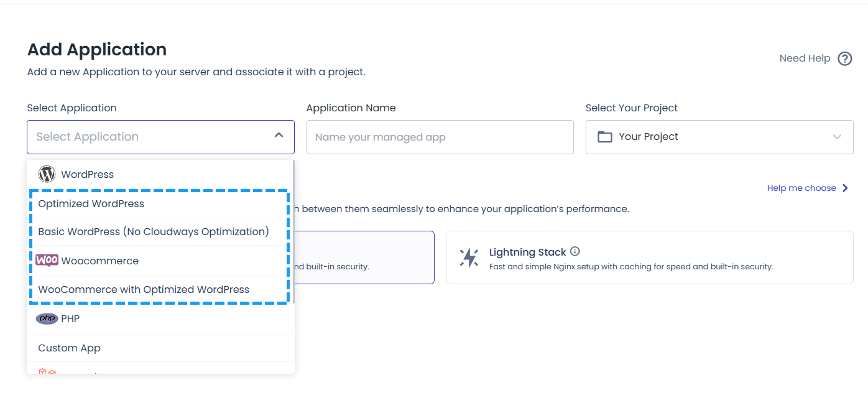The height and width of the screenshot is (408, 868).
Task: Open the Select Your Project dropdown chevron
Action: 837,137
